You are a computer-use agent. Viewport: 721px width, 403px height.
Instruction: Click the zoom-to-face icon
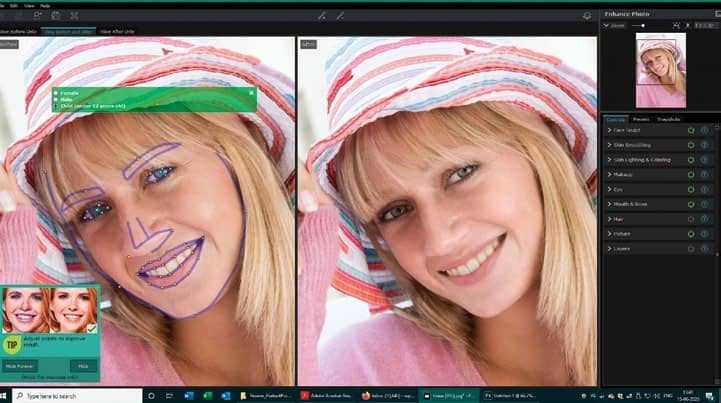687,26
